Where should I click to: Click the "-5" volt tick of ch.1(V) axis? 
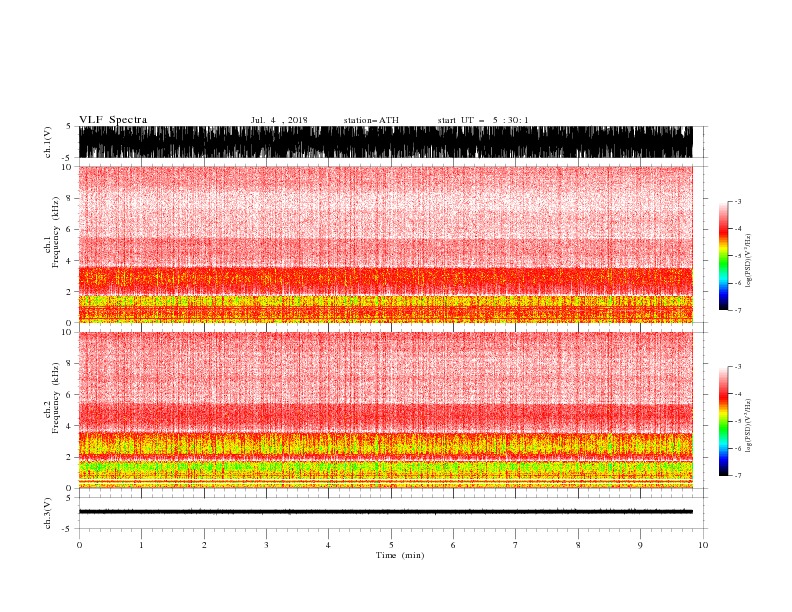pyautogui.click(x=68, y=158)
